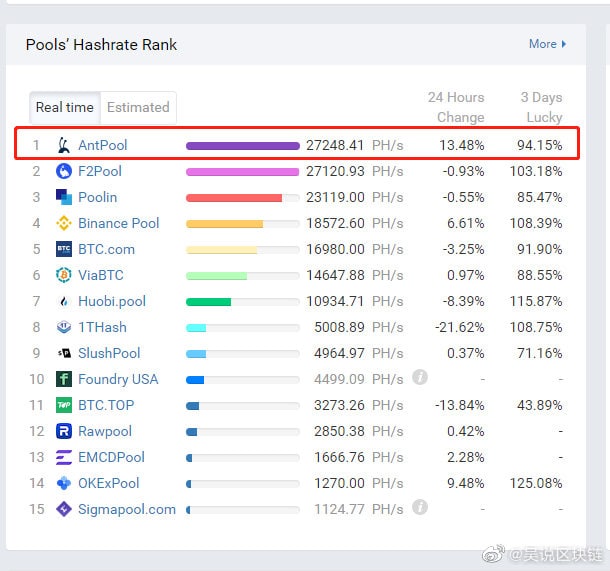Click the Foundry USA logo icon

coord(64,379)
